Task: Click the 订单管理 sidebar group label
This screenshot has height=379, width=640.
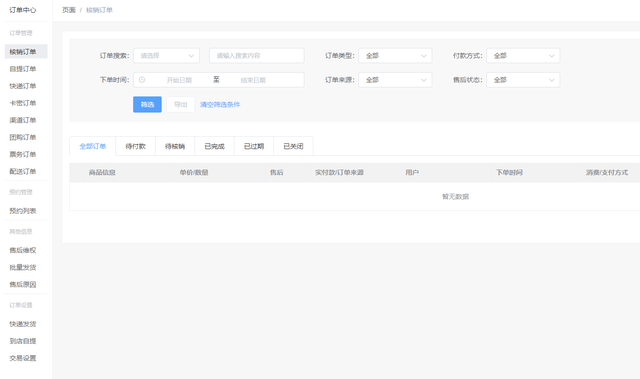Action: pyautogui.click(x=21, y=33)
